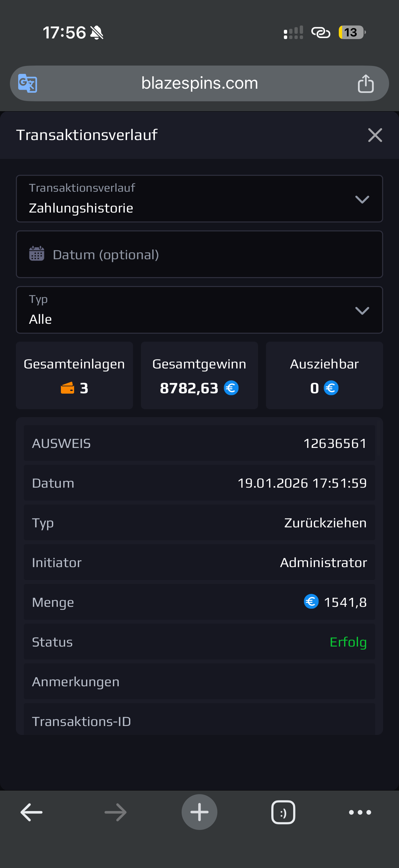The height and width of the screenshot is (868, 399).
Task: Tap the Gesamtgewinn 8782,63 card
Action: [x=199, y=375]
